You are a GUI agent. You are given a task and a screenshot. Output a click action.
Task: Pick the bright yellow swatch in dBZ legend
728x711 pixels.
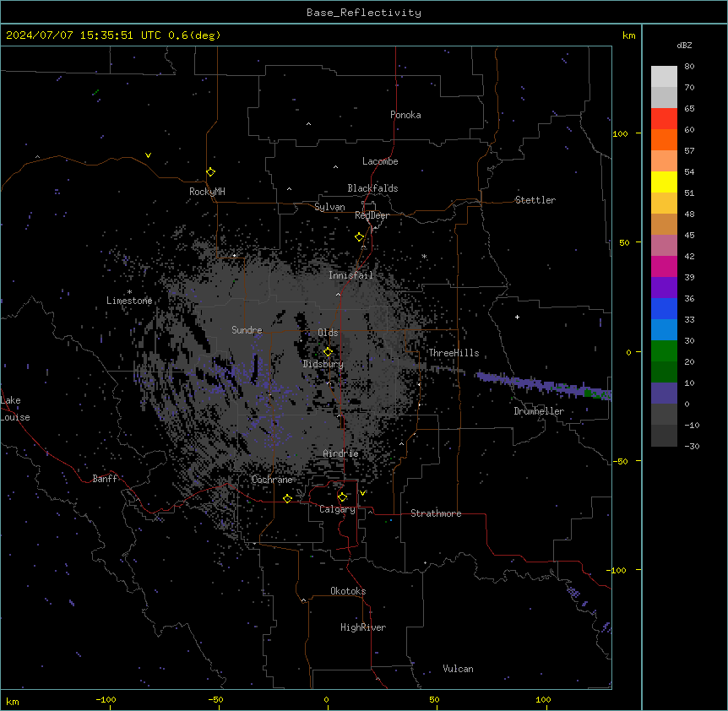click(664, 182)
